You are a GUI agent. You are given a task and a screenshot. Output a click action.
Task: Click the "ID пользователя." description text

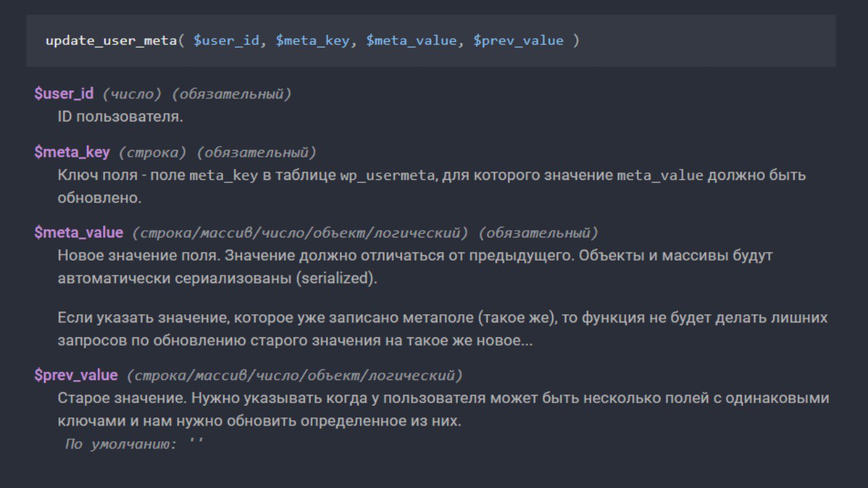121,117
